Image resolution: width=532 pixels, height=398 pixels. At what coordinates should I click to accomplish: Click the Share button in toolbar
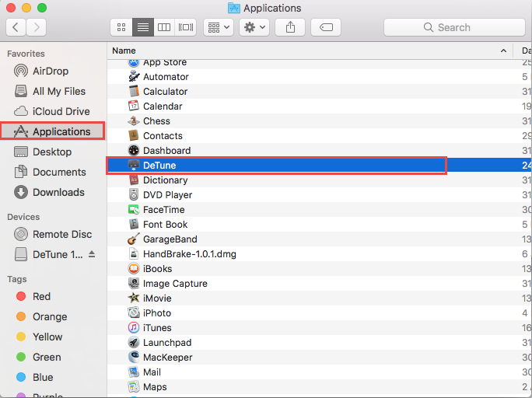pos(290,27)
